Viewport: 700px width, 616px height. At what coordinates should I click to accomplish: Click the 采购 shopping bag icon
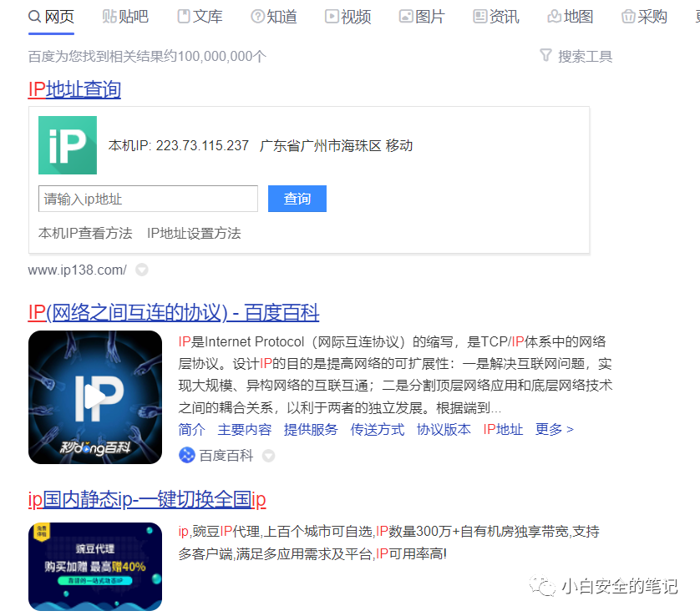[628, 17]
